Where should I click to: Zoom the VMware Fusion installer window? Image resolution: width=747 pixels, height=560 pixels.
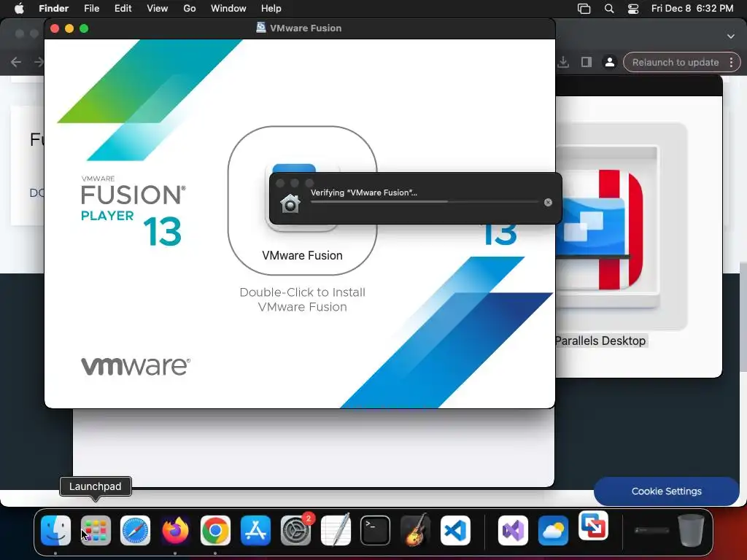[x=84, y=28]
